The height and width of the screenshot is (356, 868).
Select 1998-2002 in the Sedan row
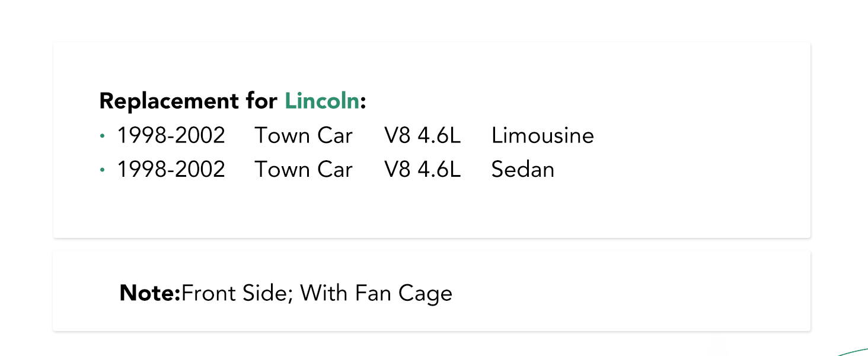171,170
